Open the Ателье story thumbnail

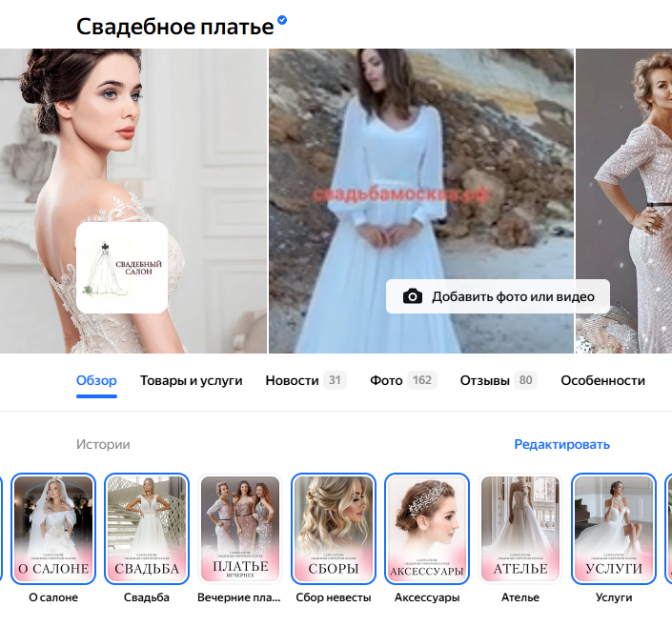[520, 529]
